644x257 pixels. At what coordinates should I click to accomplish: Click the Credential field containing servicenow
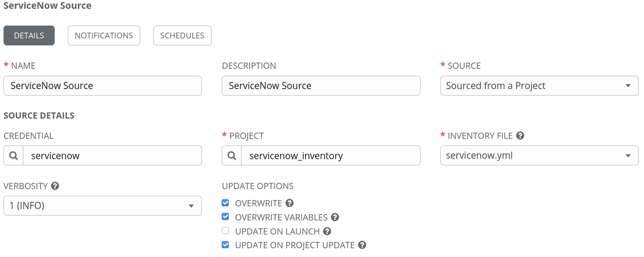click(x=112, y=156)
